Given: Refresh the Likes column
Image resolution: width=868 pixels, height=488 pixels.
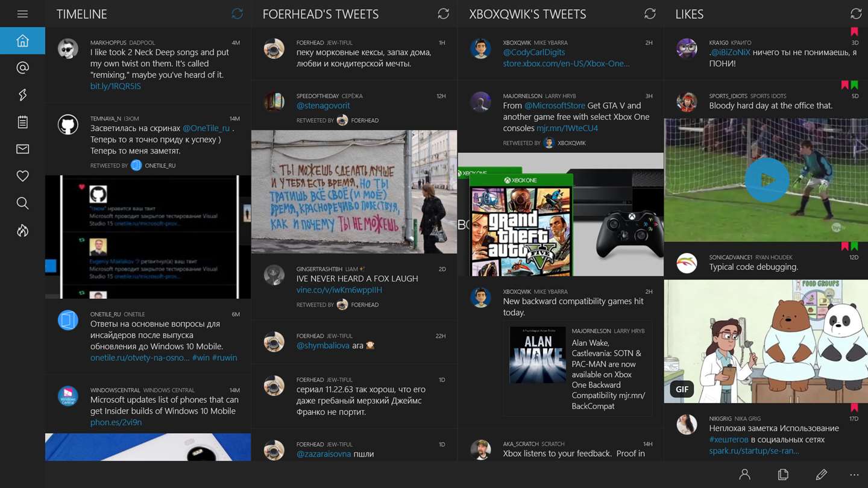Looking at the screenshot, I should point(856,13).
